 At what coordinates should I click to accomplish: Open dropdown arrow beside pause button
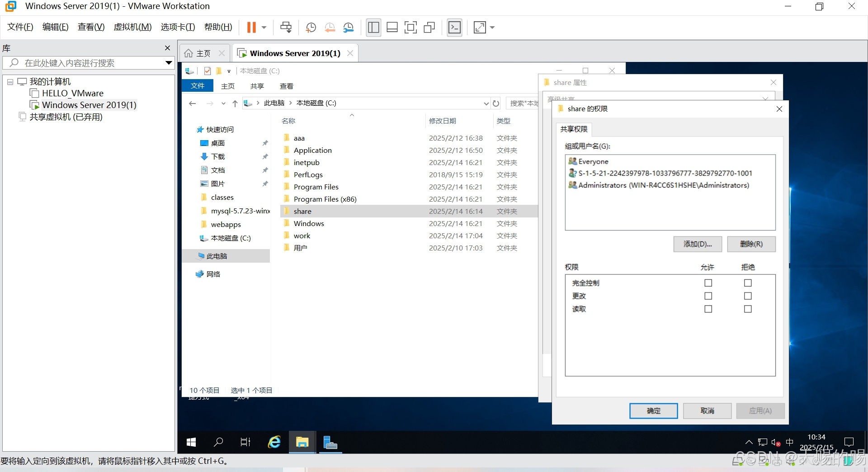(x=264, y=28)
